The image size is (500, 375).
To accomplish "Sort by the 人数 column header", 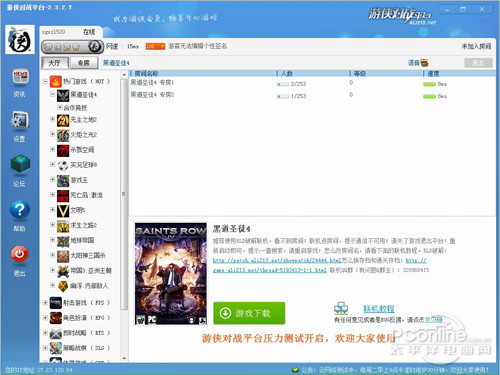I will coord(313,73).
